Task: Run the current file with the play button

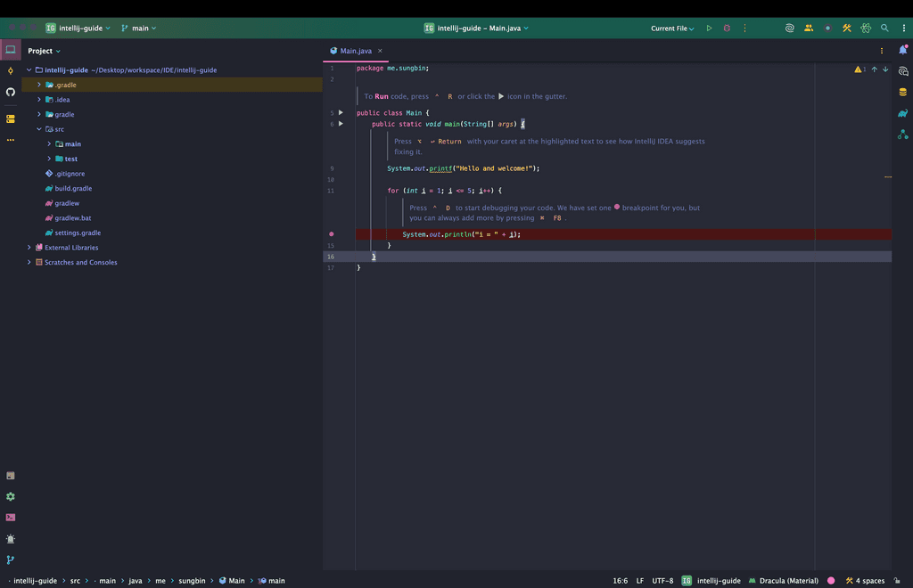Action: tap(709, 29)
